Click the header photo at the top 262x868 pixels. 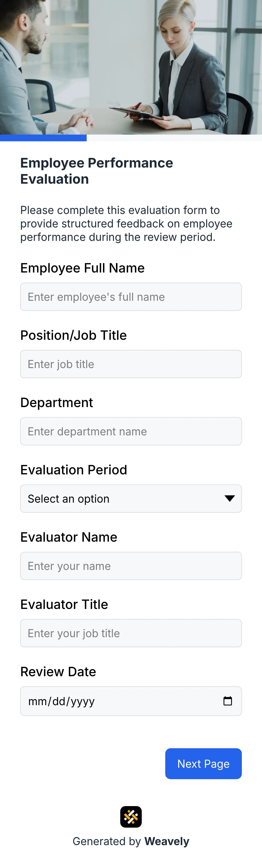click(x=131, y=67)
